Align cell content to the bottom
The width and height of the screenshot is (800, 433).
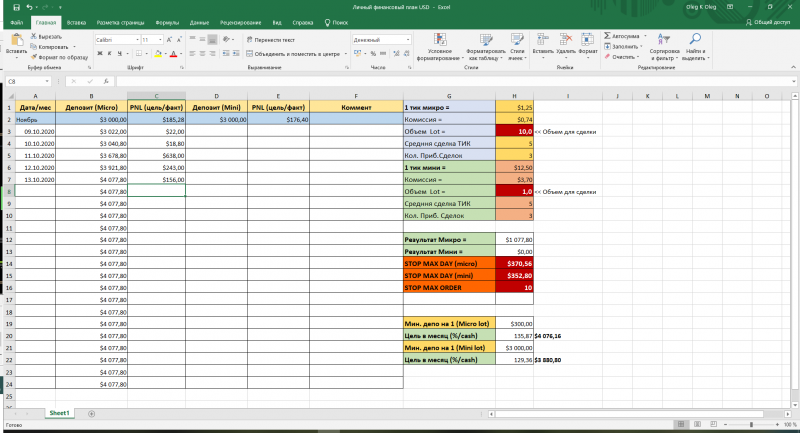click(212, 40)
